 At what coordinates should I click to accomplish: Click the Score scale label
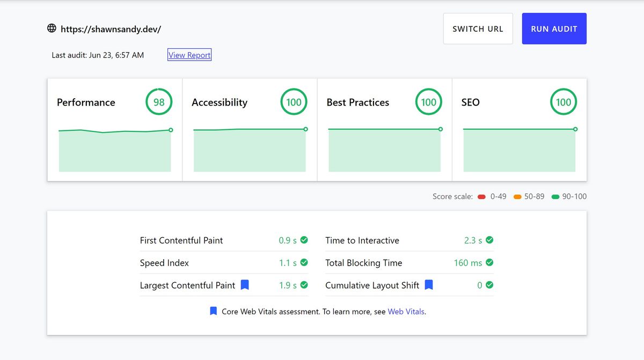click(x=452, y=196)
